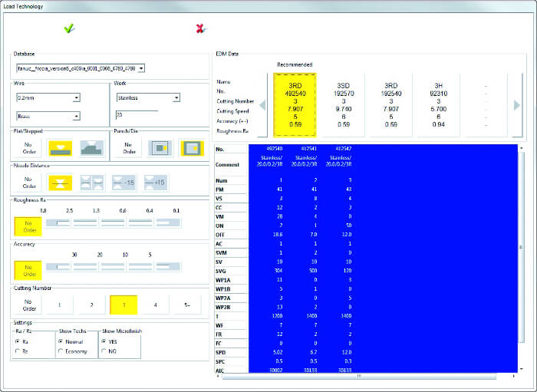Select cutting number 1
Screen dimensions: 537x392
point(60,305)
